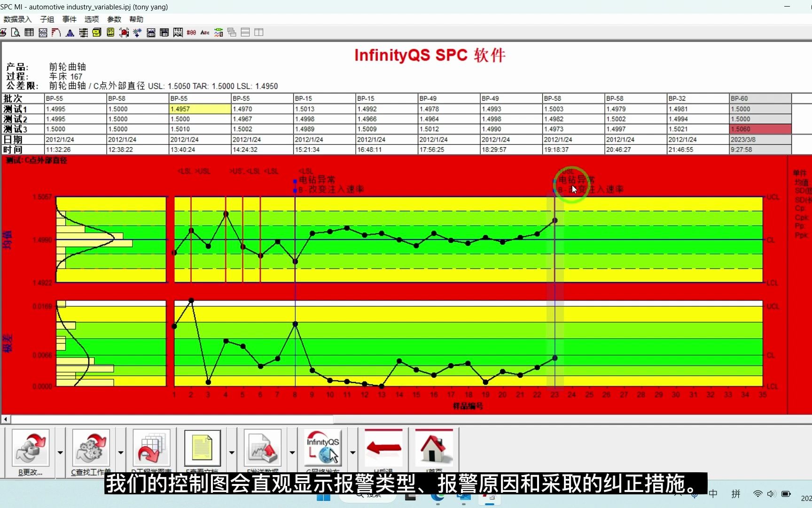Open the 帮助 menu
The width and height of the screenshot is (812, 508).
click(x=136, y=19)
